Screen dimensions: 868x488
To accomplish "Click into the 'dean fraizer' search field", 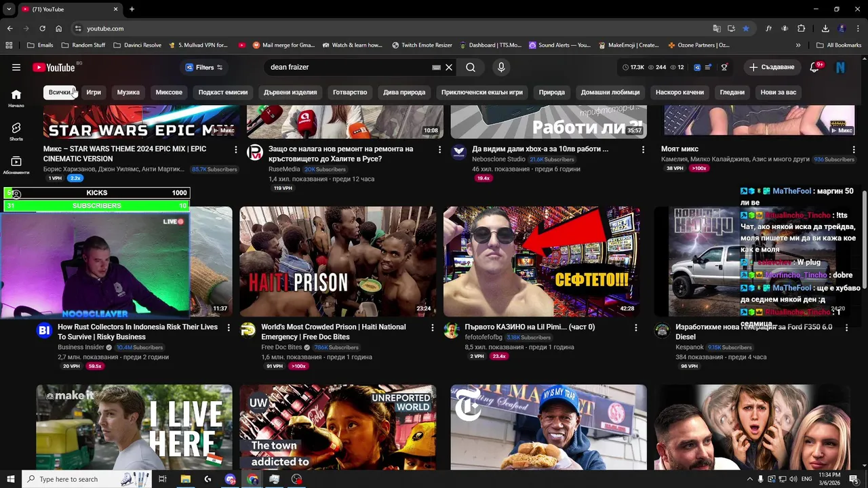I will 349,67.
